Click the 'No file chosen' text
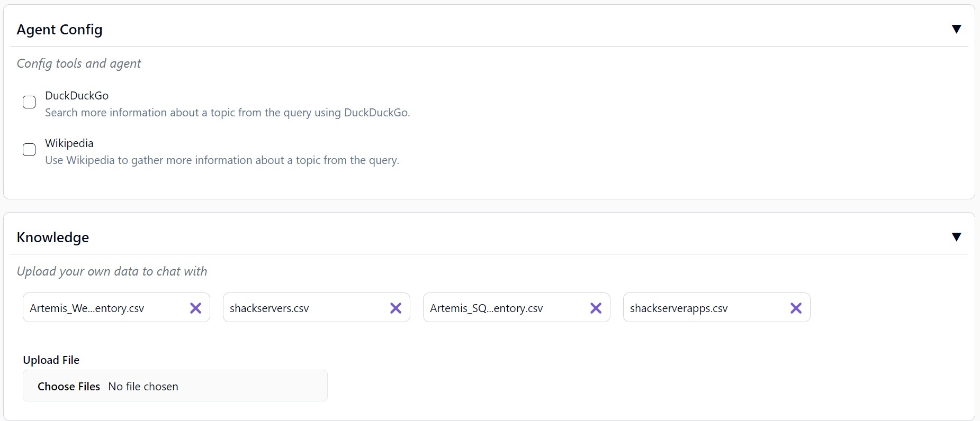 [x=143, y=387]
